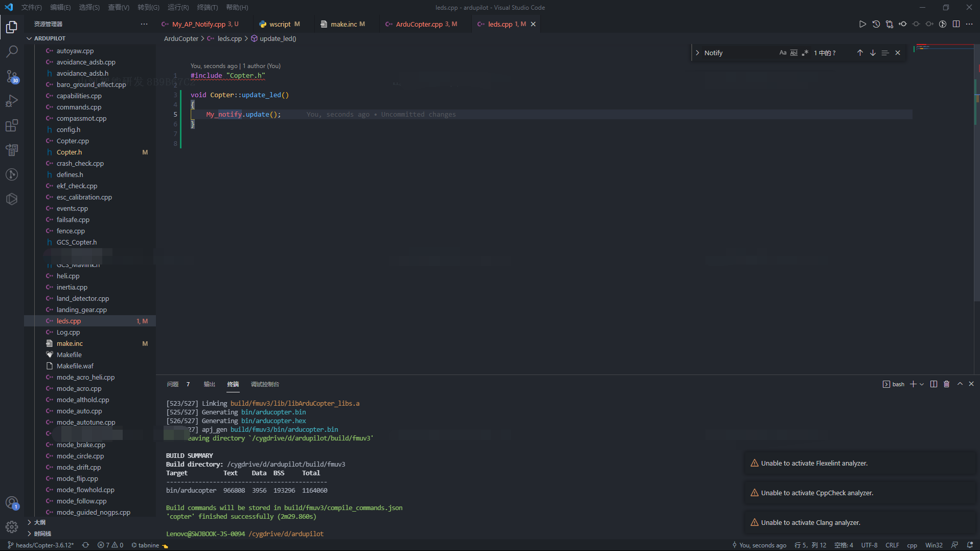The width and height of the screenshot is (980, 551).
Task: Open the Search view in activity bar
Action: (x=12, y=52)
